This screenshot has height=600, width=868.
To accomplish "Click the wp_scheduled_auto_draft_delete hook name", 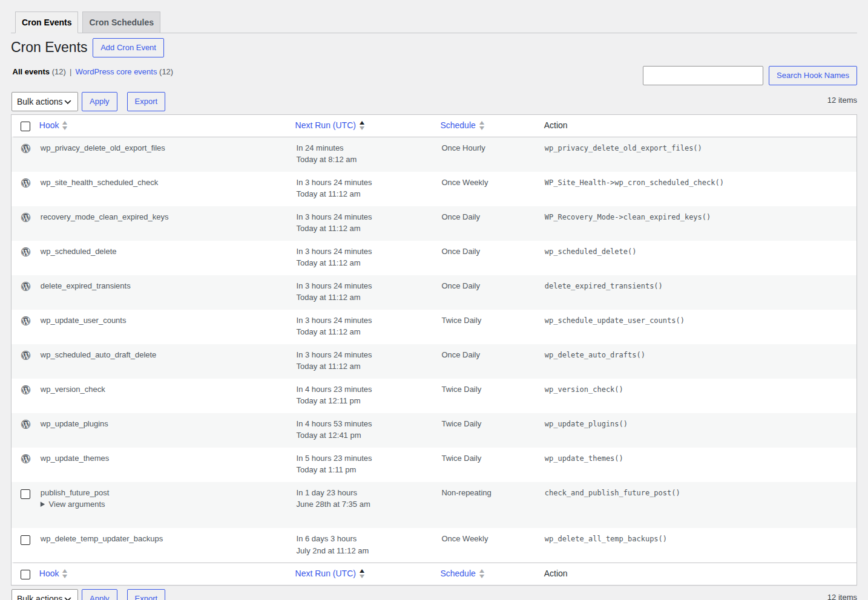I will click(x=98, y=355).
